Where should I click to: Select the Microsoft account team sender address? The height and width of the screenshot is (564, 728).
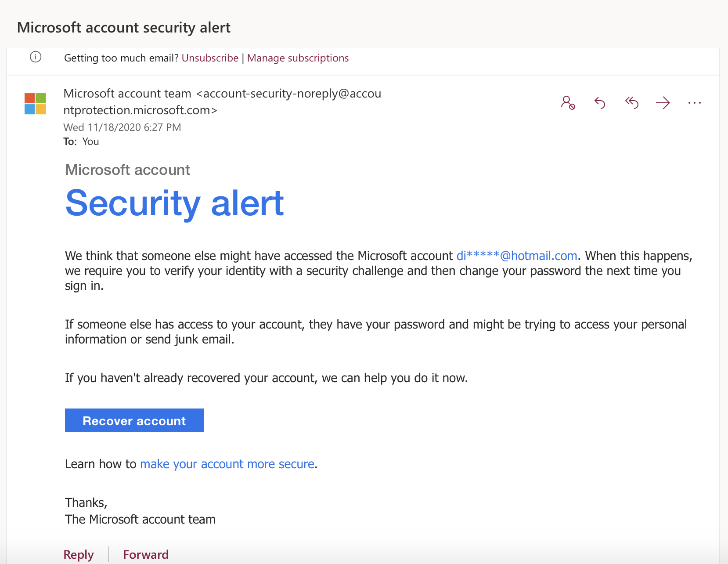[x=222, y=101]
